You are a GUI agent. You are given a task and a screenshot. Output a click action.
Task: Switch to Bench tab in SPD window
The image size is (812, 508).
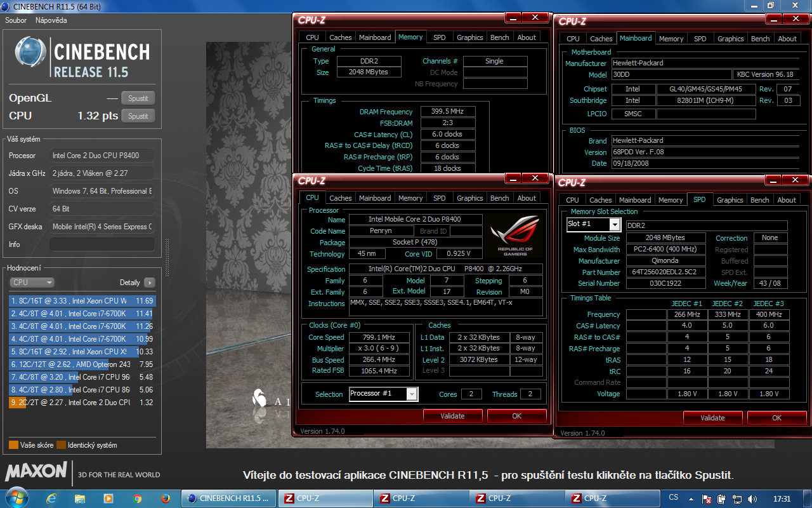tap(760, 200)
